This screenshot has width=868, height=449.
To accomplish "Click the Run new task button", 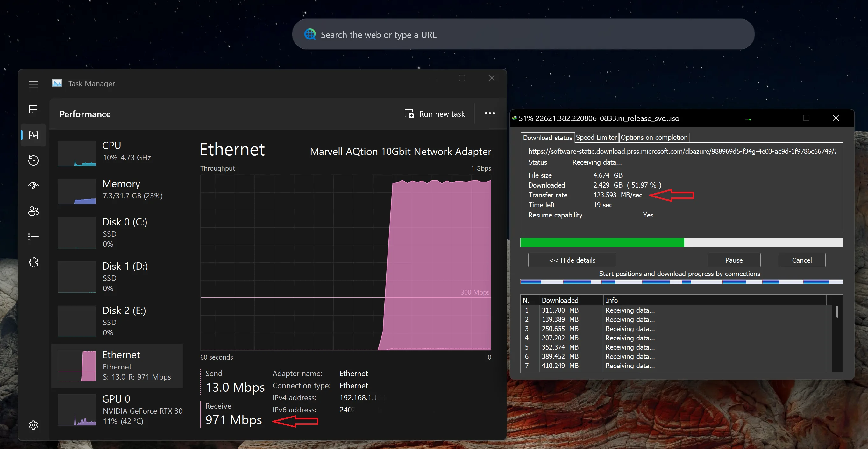I will pyautogui.click(x=435, y=114).
